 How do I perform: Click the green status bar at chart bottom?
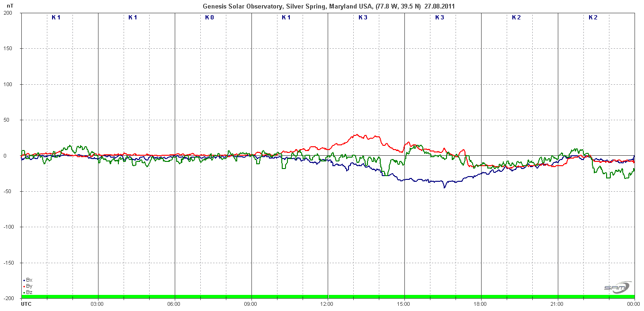click(x=328, y=297)
